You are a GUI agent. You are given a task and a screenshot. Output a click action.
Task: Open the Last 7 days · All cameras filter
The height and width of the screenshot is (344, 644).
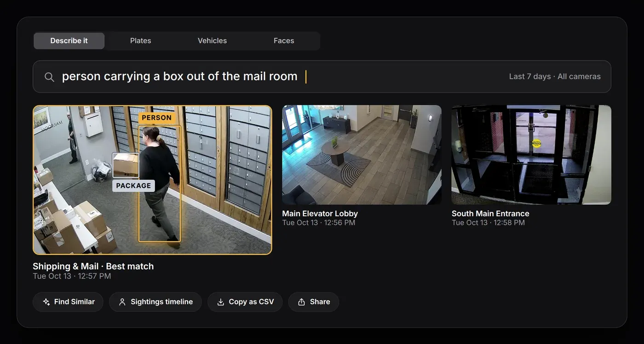[x=555, y=77]
